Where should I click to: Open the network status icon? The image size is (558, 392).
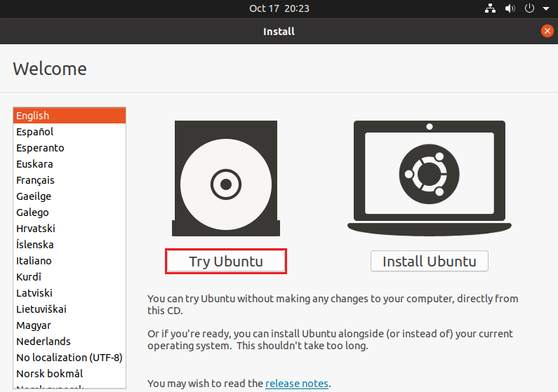tap(491, 9)
